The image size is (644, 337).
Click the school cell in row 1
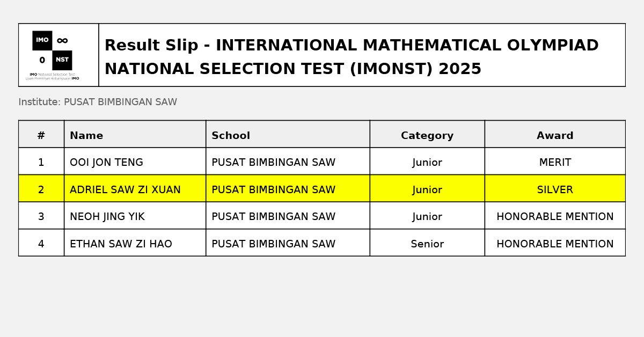tap(273, 163)
